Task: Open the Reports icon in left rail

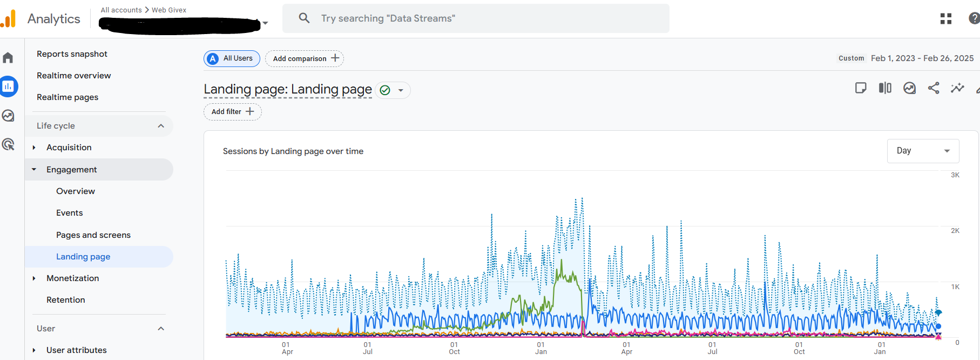Action: [x=9, y=86]
